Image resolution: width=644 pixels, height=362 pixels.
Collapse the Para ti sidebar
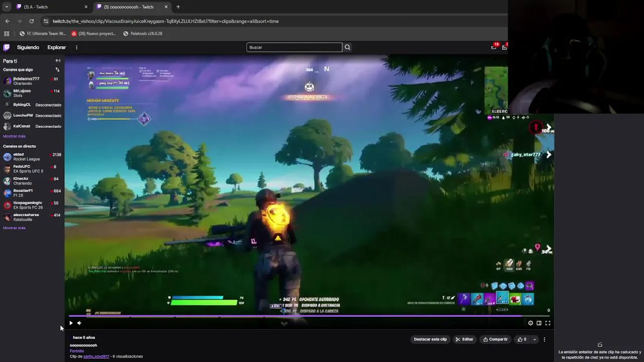(x=58, y=61)
